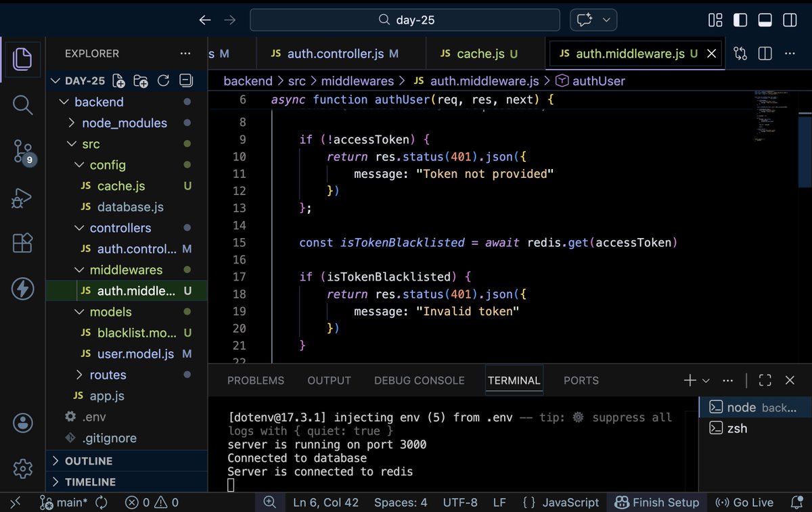Image resolution: width=812 pixels, height=512 pixels.
Task: Split the editor to the right
Action: pyautogui.click(x=765, y=53)
